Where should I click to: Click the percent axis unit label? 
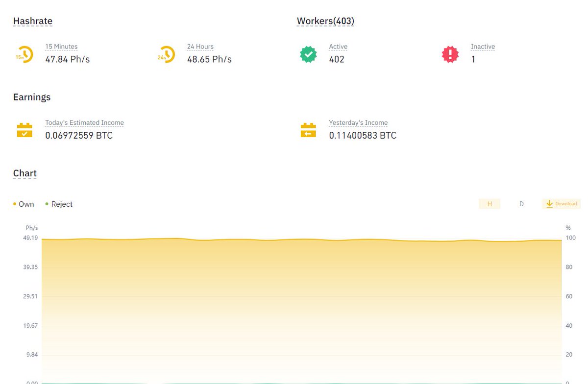pyautogui.click(x=568, y=228)
